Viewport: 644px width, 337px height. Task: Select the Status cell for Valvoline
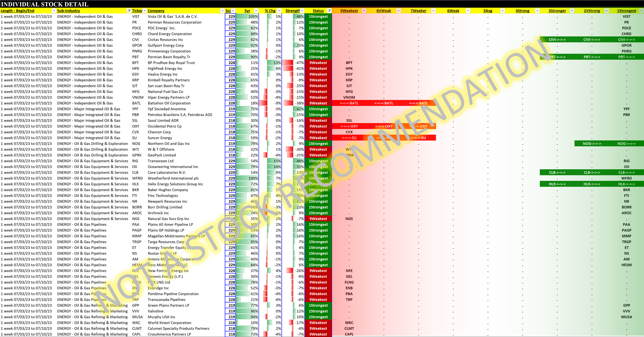[318, 311]
